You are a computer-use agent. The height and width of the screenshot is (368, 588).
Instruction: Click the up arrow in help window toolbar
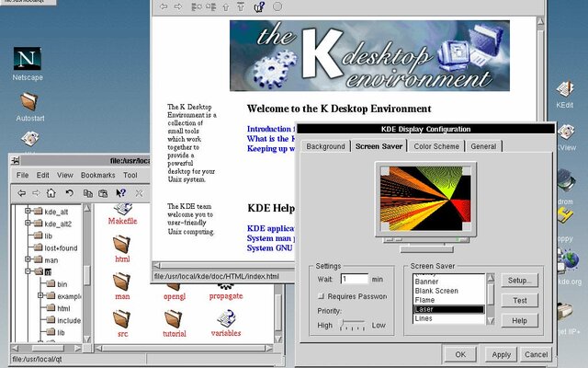(x=226, y=6)
